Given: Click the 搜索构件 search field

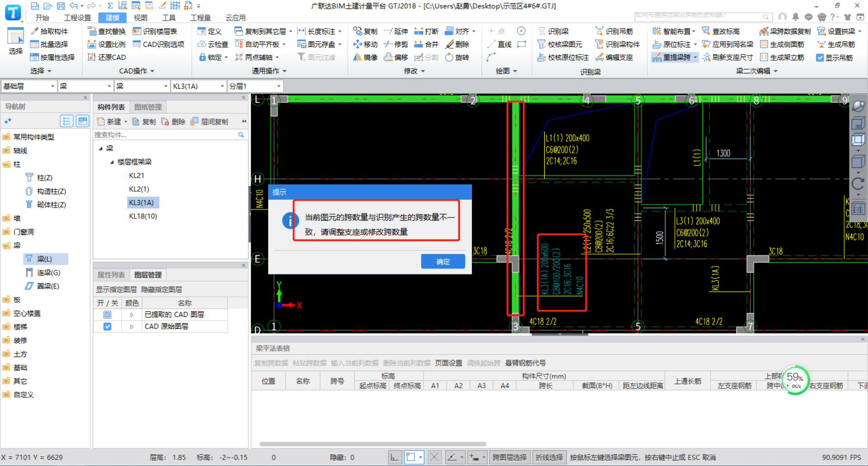Looking at the screenshot, I should click(170, 135).
